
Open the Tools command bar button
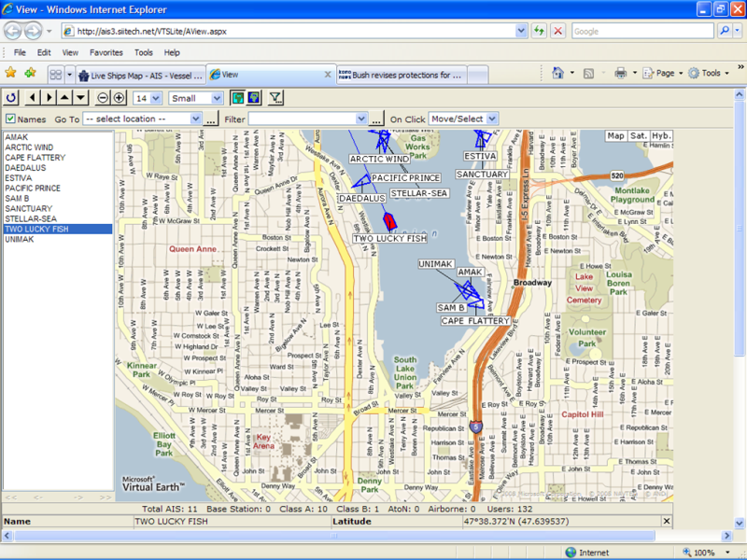[x=709, y=73]
